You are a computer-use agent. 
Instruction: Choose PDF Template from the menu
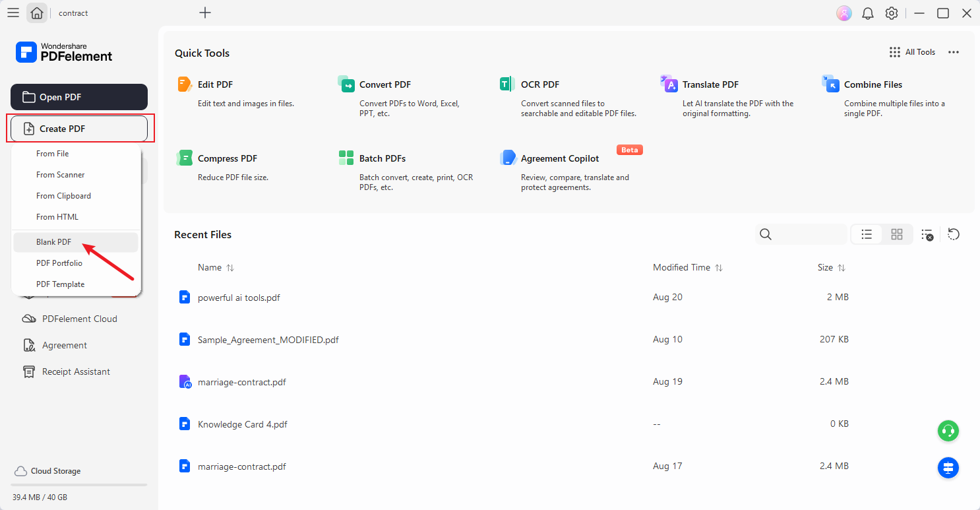(76, 284)
